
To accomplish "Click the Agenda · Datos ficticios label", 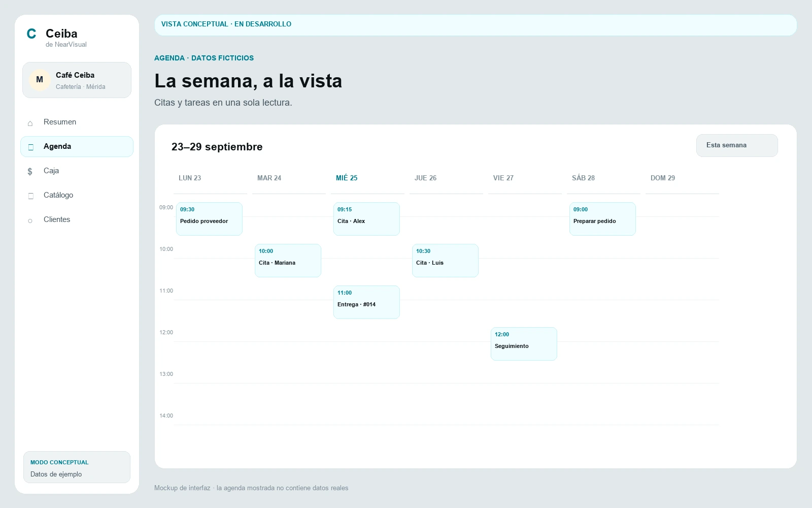I will click(x=204, y=58).
